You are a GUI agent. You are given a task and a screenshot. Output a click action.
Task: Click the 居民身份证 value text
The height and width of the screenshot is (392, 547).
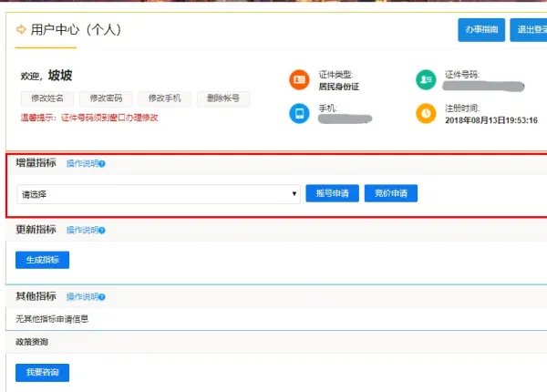(x=339, y=87)
